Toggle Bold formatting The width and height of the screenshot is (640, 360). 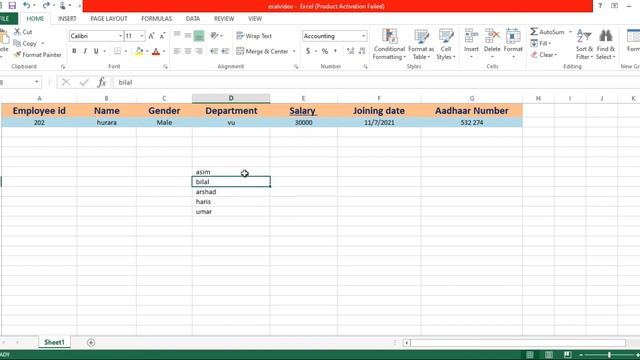click(74, 51)
